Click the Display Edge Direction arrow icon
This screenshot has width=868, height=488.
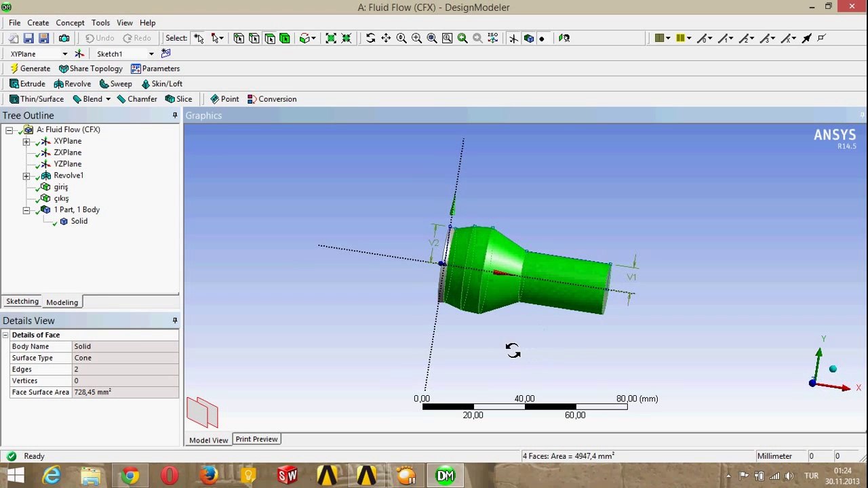[x=806, y=38]
